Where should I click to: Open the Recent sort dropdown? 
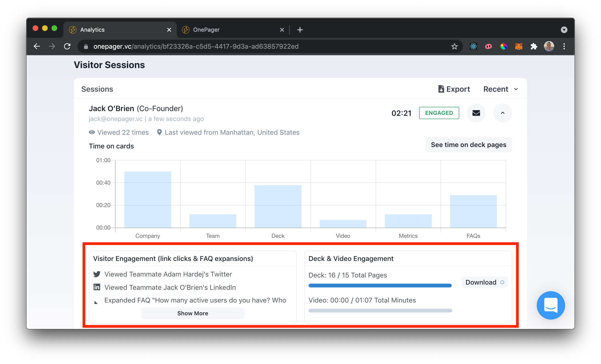[501, 89]
